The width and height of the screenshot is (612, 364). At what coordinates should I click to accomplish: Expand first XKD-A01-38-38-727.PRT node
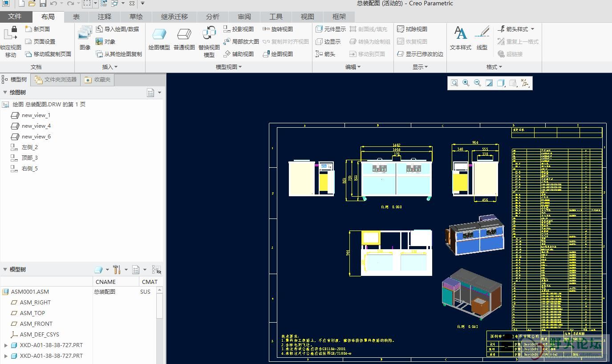[6, 345]
